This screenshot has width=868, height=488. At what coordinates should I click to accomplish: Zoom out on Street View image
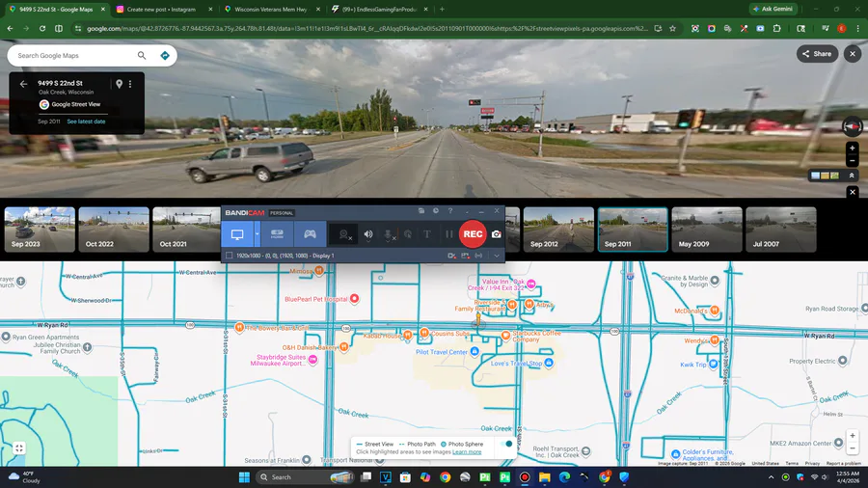[853, 161]
